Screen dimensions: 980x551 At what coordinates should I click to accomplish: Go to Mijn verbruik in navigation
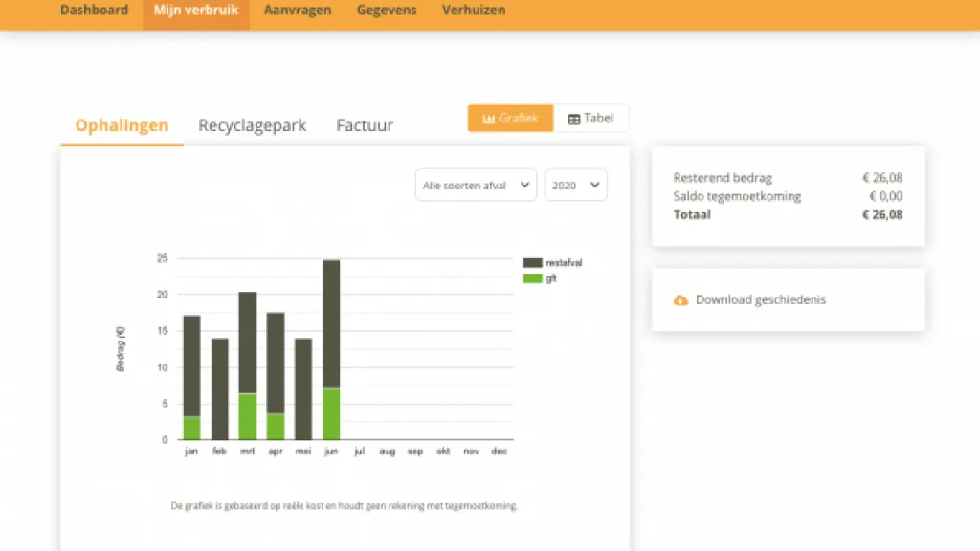(196, 11)
